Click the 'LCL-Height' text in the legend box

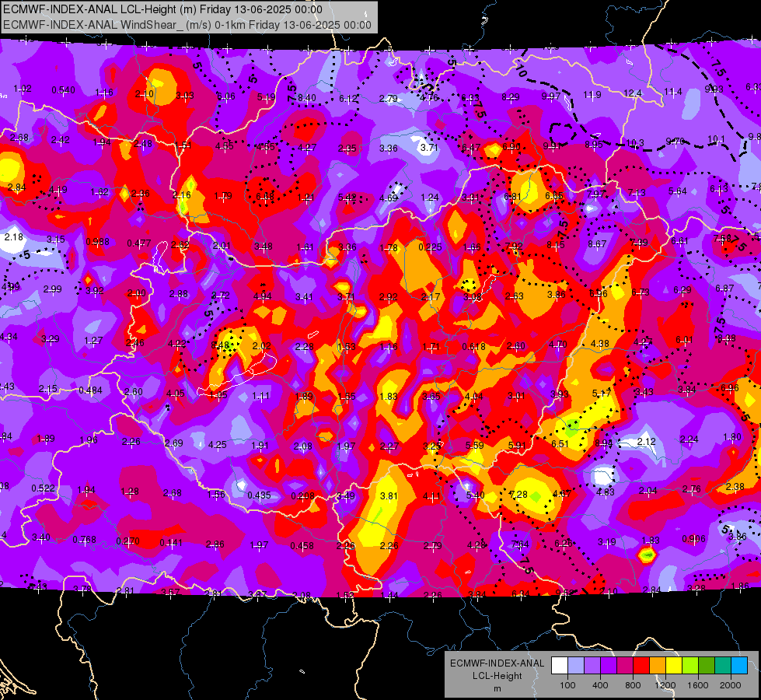pos(497,676)
